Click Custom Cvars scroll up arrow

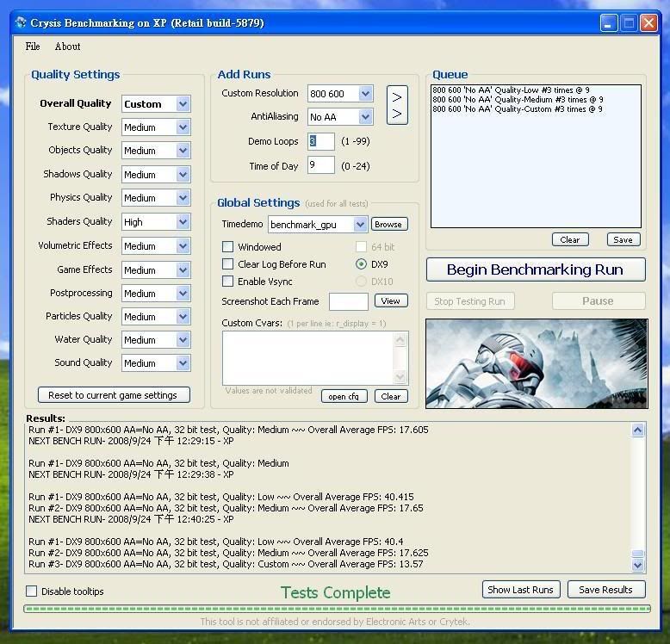coord(400,340)
